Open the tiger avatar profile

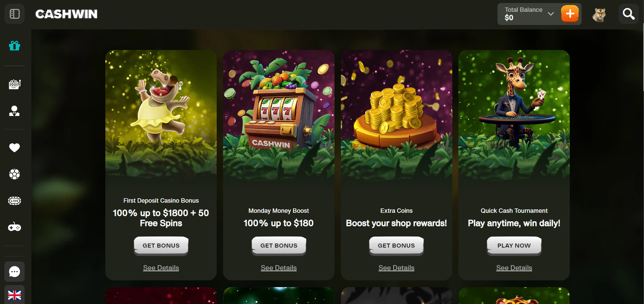(x=599, y=14)
